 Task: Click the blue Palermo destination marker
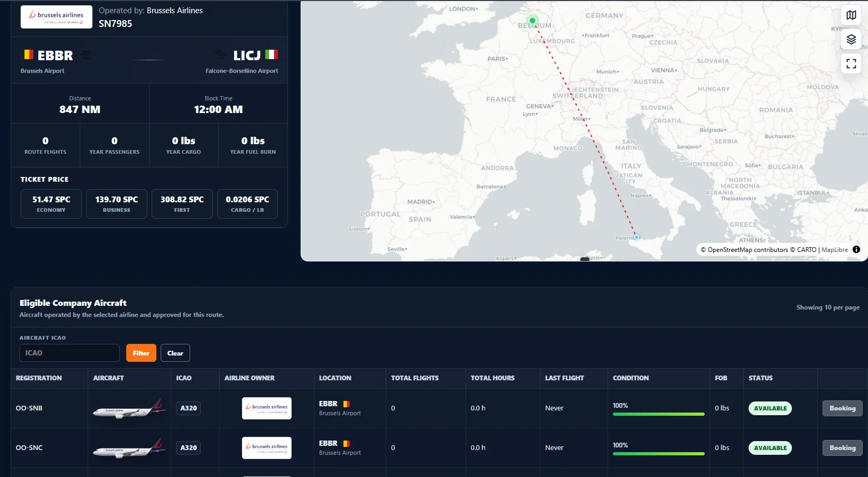point(637,237)
